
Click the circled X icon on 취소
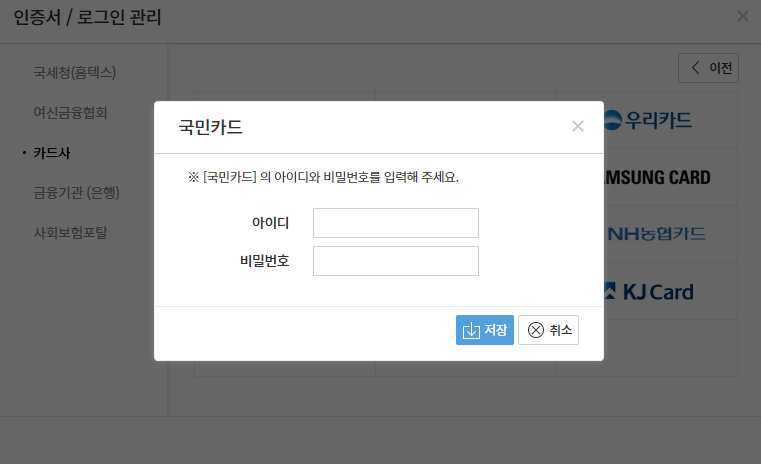[x=536, y=330]
